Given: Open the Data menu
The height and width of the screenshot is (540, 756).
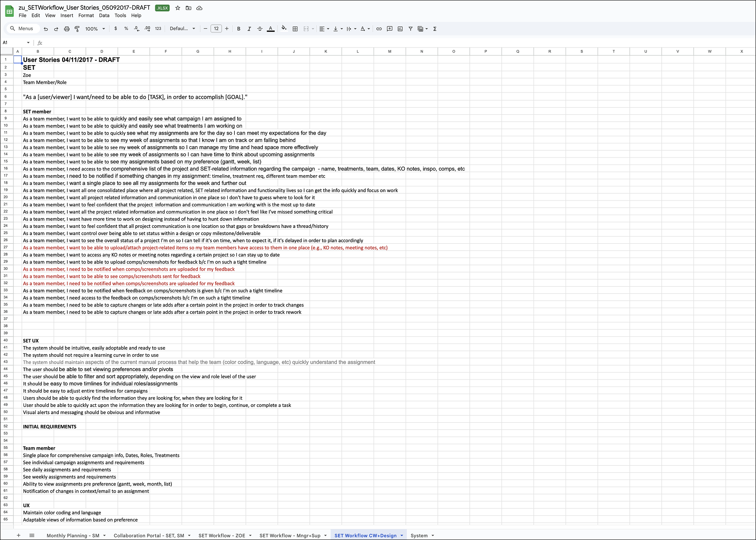Looking at the screenshot, I should coord(104,16).
